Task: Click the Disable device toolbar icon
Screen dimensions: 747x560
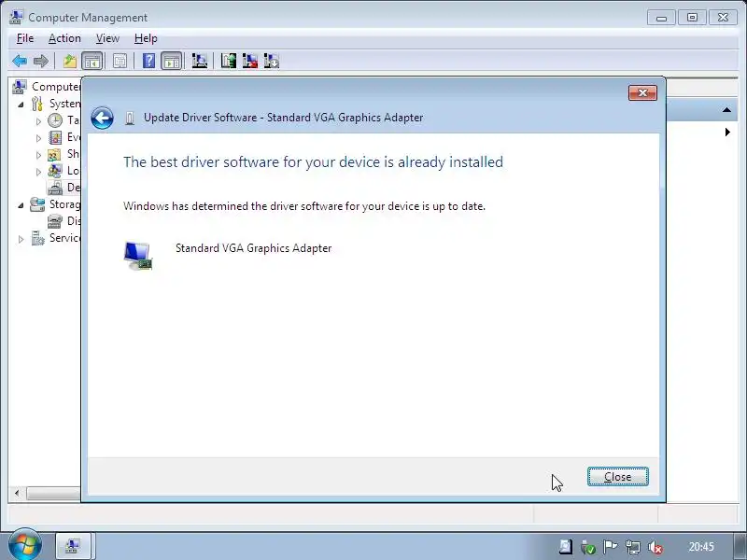Action: 271,61
